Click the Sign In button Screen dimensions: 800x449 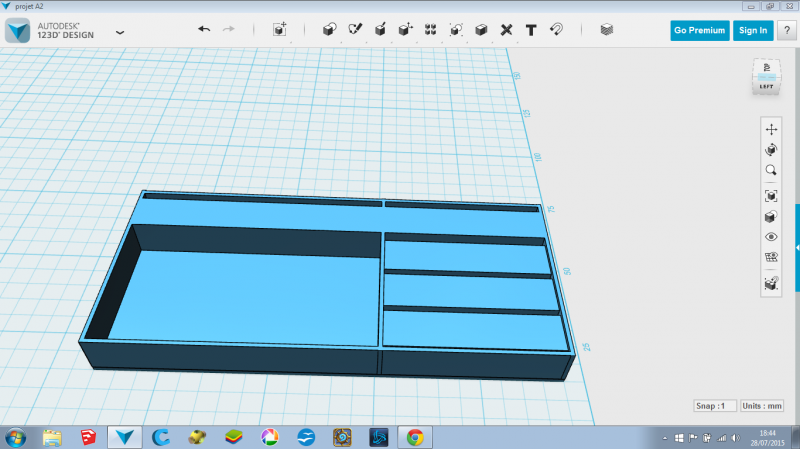click(753, 31)
